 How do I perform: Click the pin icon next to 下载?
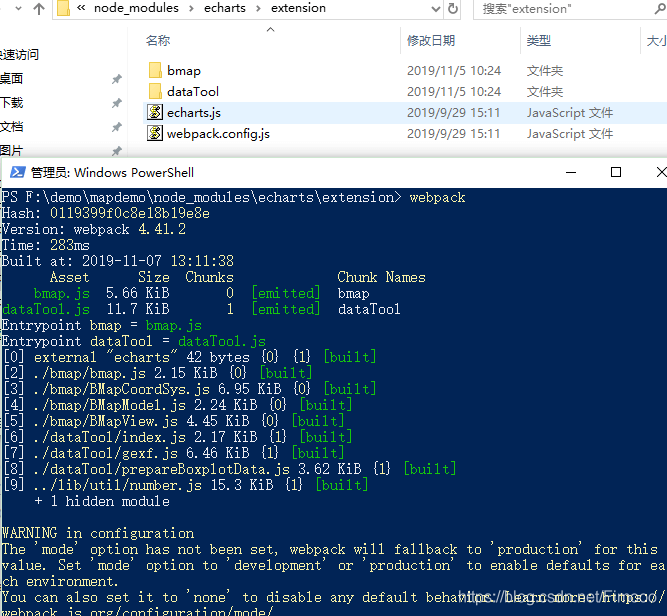point(117,103)
